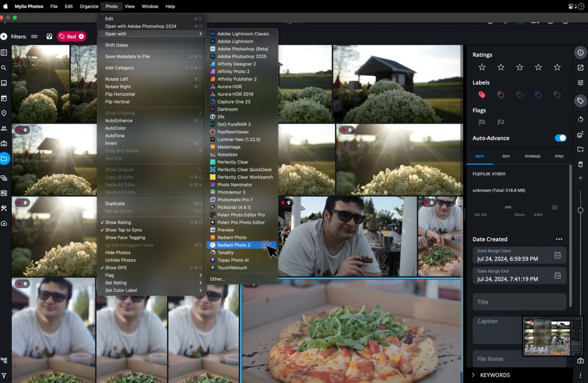Clear all filters with X icon
This screenshot has height=383, width=588.
(x=4, y=36)
